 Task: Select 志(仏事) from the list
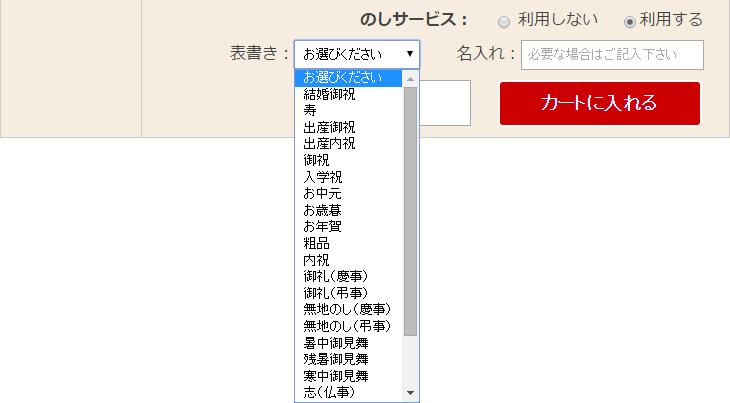348,392
